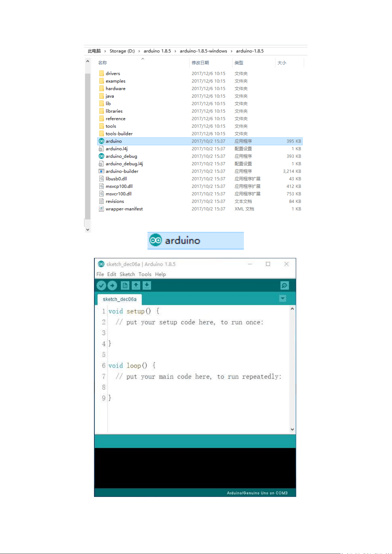392x554 pixels.
Task: Open the Edit menu
Action: 111,274
